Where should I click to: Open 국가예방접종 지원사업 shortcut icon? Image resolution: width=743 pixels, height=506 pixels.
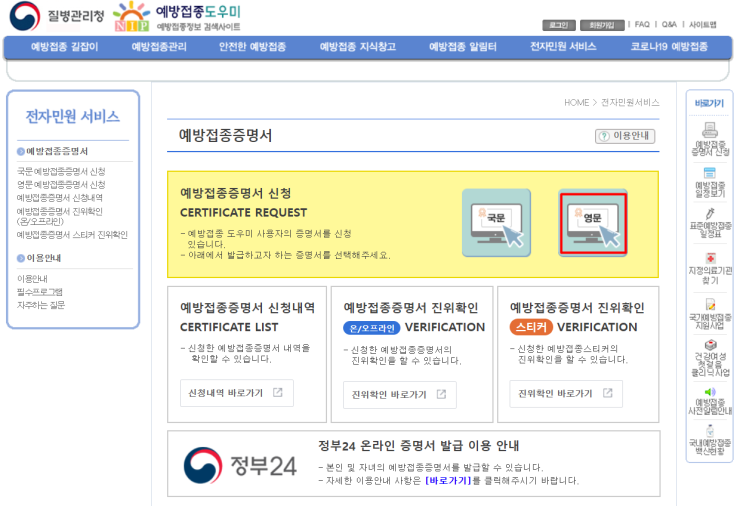click(x=710, y=304)
